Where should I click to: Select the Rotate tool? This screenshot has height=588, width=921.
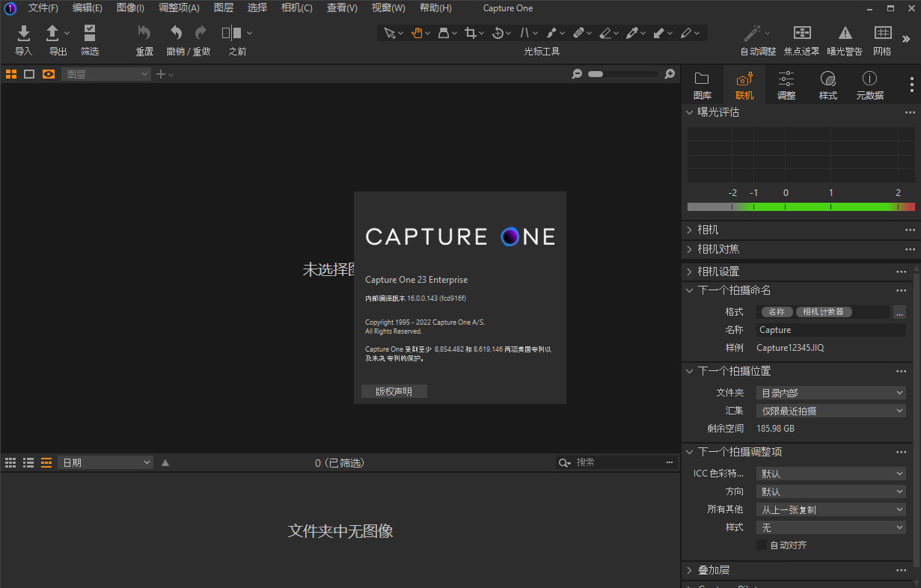tap(498, 32)
